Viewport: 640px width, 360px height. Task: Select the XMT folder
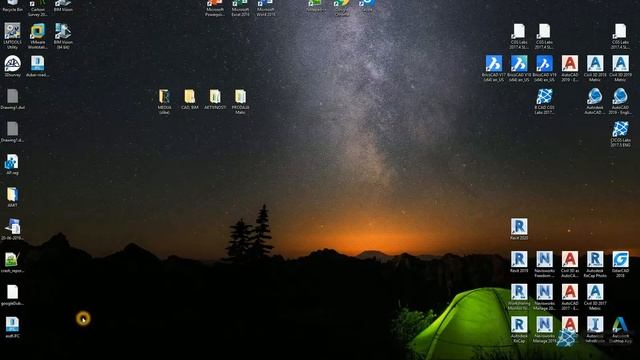tap(12, 197)
